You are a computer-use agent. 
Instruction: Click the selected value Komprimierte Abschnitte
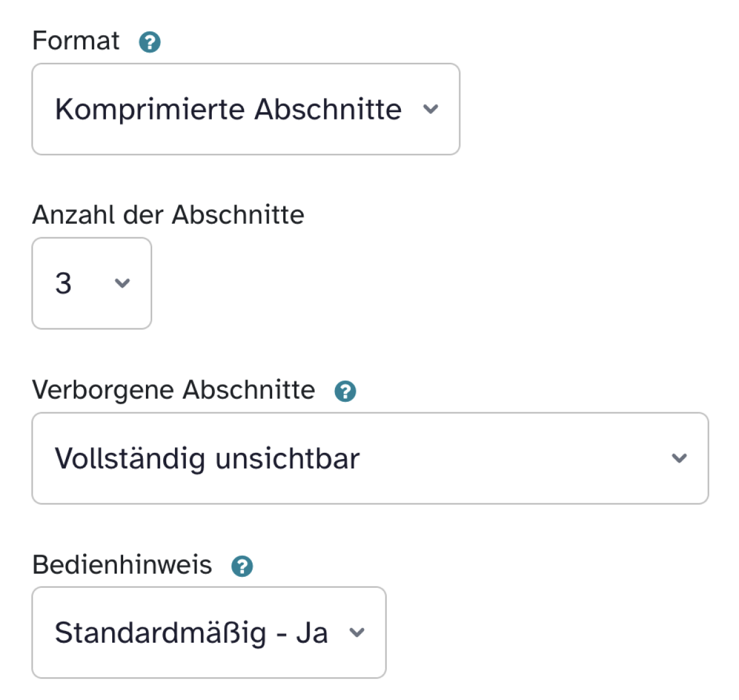228,110
